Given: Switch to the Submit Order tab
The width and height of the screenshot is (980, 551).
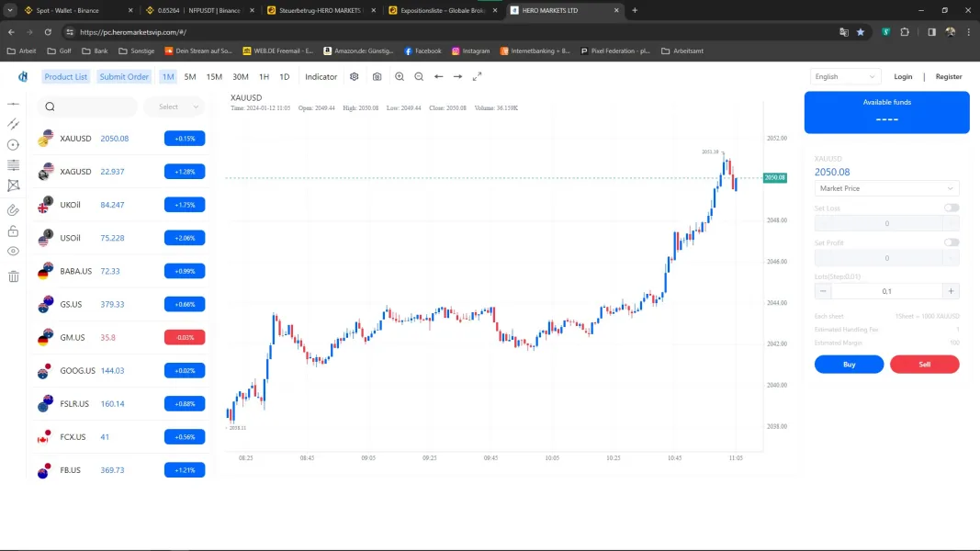Looking at the screenshot, I should pyautogui.click(x=124, y=77).
